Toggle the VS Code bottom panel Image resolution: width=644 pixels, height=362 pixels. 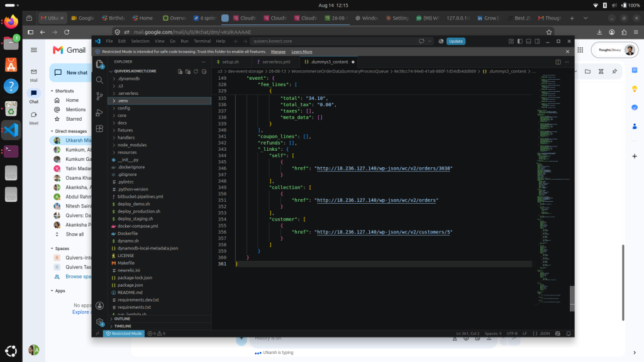tap(528, 41)
